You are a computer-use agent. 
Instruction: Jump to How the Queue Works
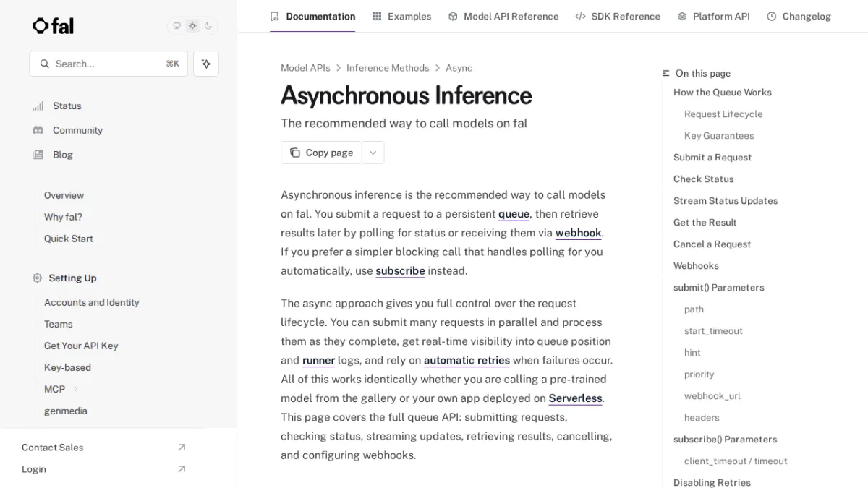coord(723,93)
